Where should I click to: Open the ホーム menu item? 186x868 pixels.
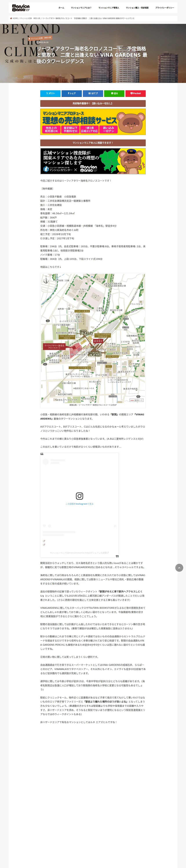click(x=61, y=8)
